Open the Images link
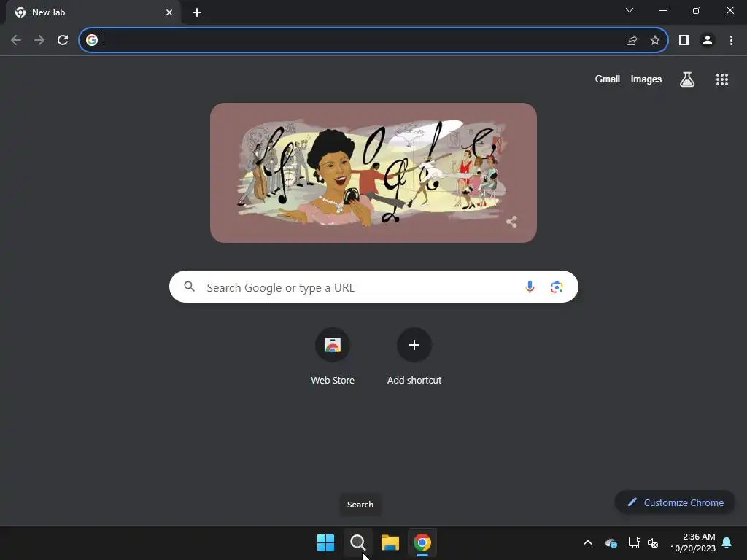The height and width of the screenshot is (560, 747). coord(646,79)
